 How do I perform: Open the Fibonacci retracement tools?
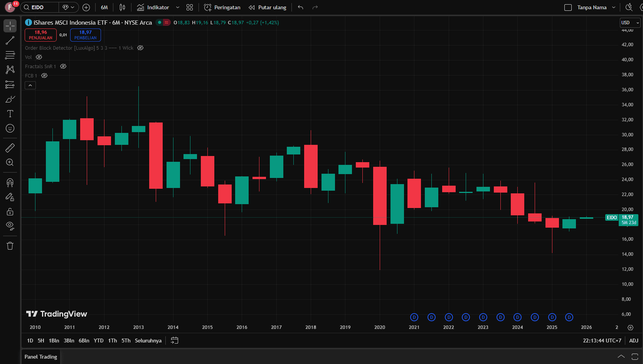(10, 55)
